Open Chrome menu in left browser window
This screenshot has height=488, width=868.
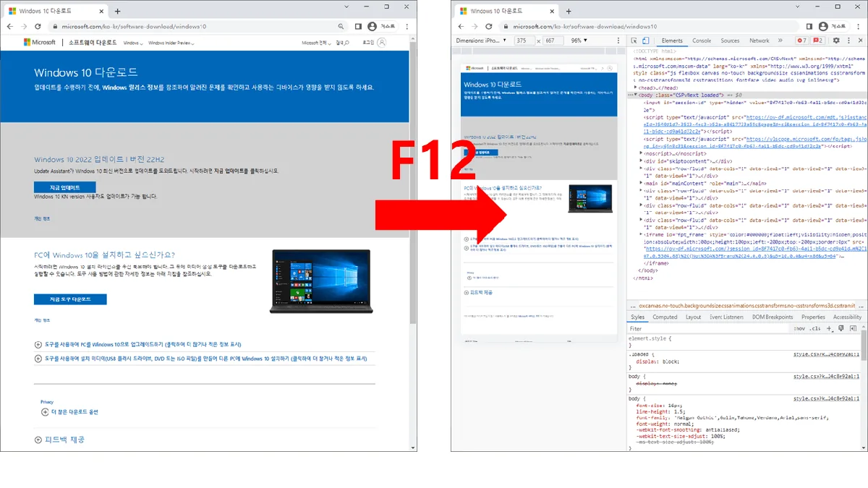[409, 26]
